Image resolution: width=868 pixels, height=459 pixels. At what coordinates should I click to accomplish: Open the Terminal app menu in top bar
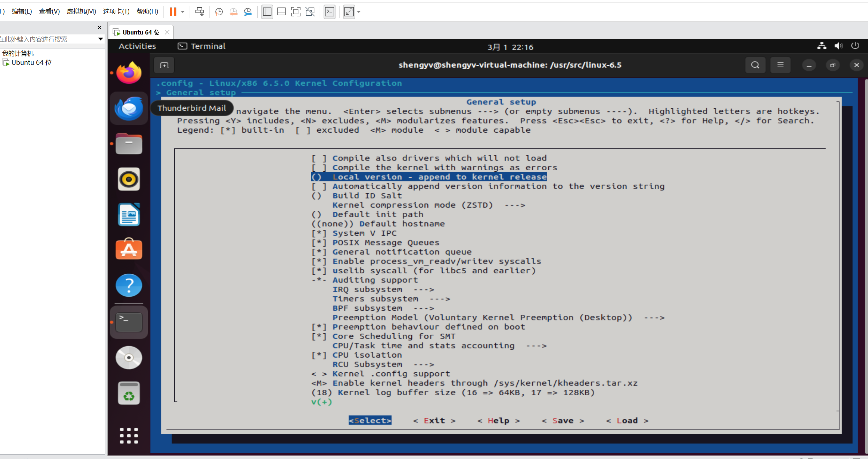[201, 46]
